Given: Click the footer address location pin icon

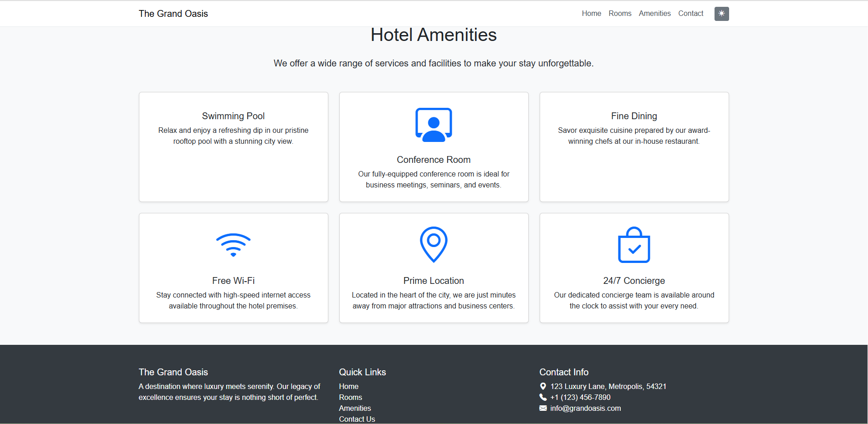Looking at the screenshot, I should [543, 386].
